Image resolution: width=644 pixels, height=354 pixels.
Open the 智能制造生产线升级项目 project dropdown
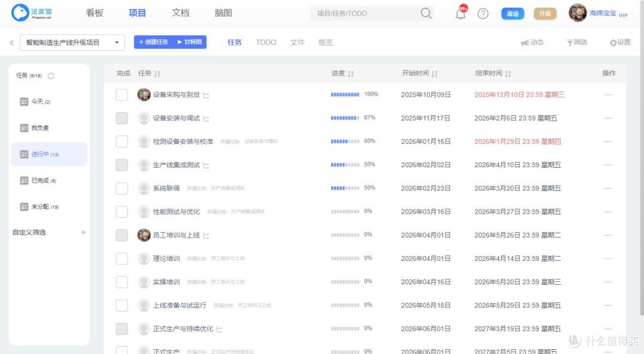click(72, 42)
